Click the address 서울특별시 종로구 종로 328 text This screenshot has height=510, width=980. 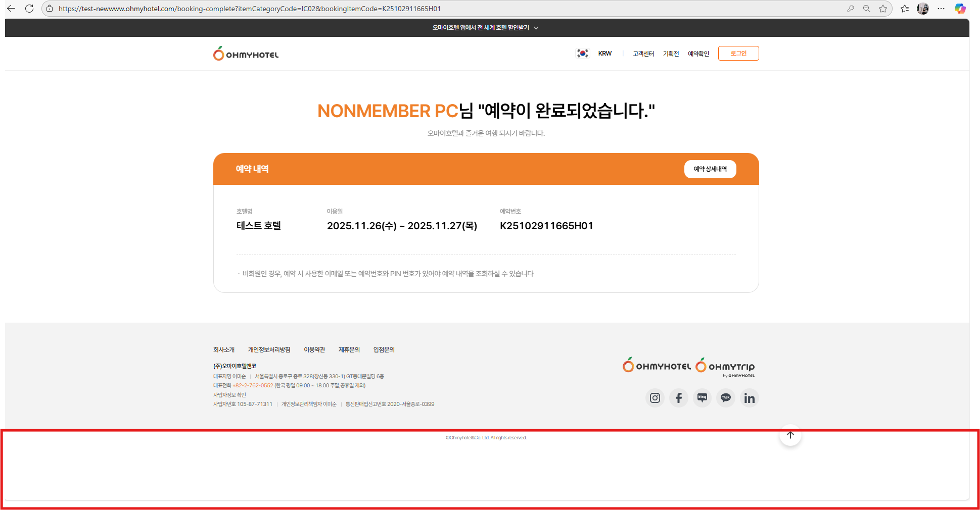point(319,376)
